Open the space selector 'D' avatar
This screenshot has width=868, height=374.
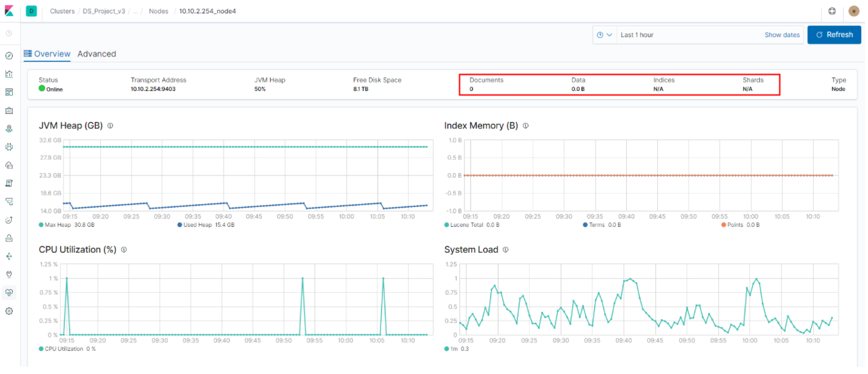pos(31,11)
